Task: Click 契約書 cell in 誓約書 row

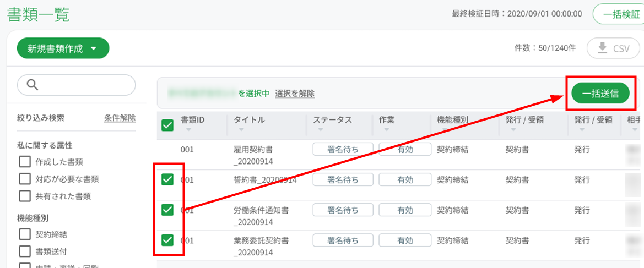Action: tap(517, 180)
